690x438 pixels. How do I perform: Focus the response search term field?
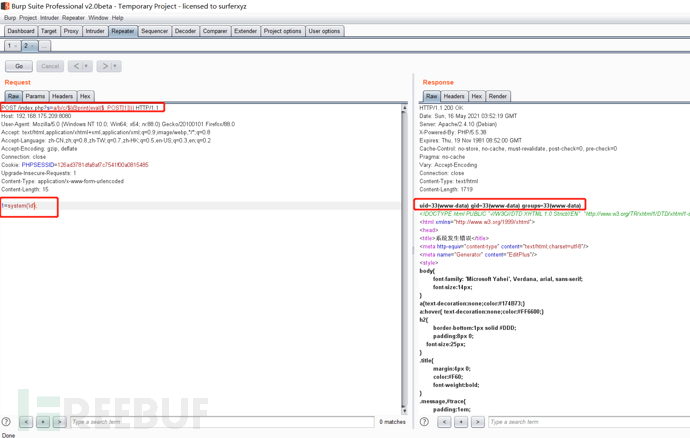[589, 422]
